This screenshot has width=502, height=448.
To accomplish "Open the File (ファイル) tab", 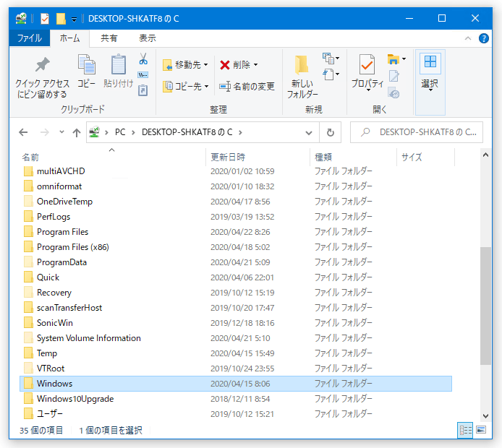I will tap(30, 38).
